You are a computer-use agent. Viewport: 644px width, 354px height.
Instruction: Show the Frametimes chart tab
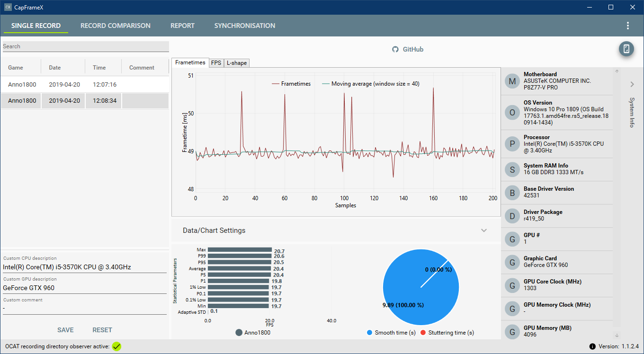point(190,62)
